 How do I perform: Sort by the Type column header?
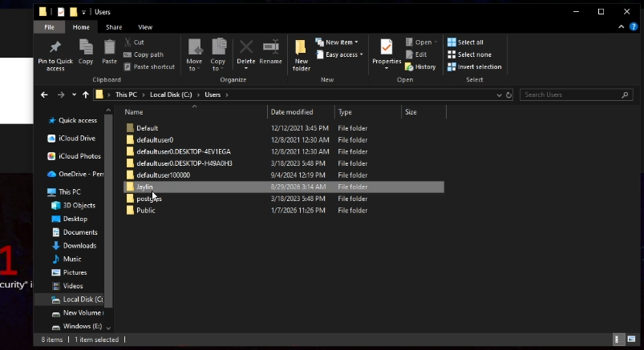pyautogui.click(x=345, y=112)
